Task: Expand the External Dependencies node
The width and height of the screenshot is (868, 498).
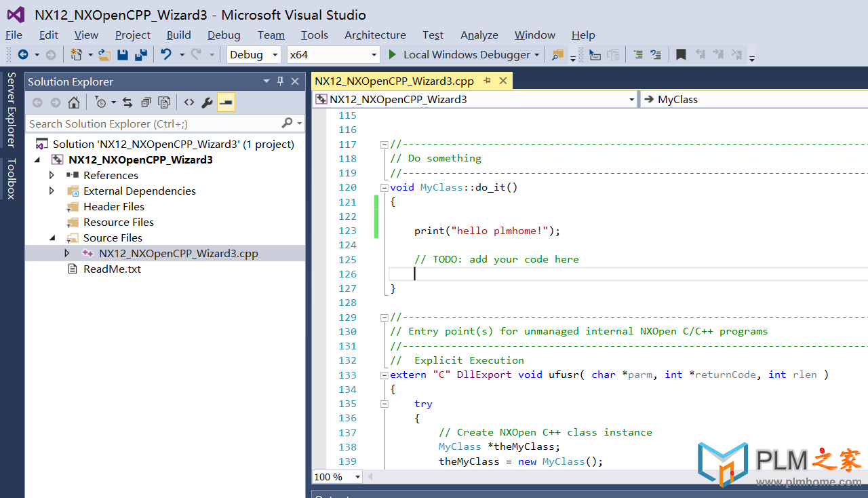Action: pyautogui.click(x=52, y=191)
